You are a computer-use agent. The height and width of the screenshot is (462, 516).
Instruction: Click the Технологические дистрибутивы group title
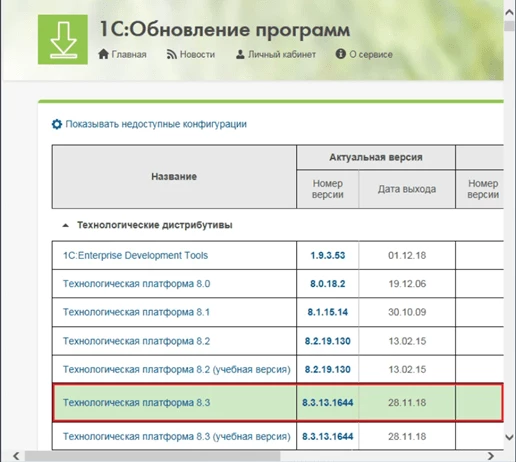click(x=155, y=225)
